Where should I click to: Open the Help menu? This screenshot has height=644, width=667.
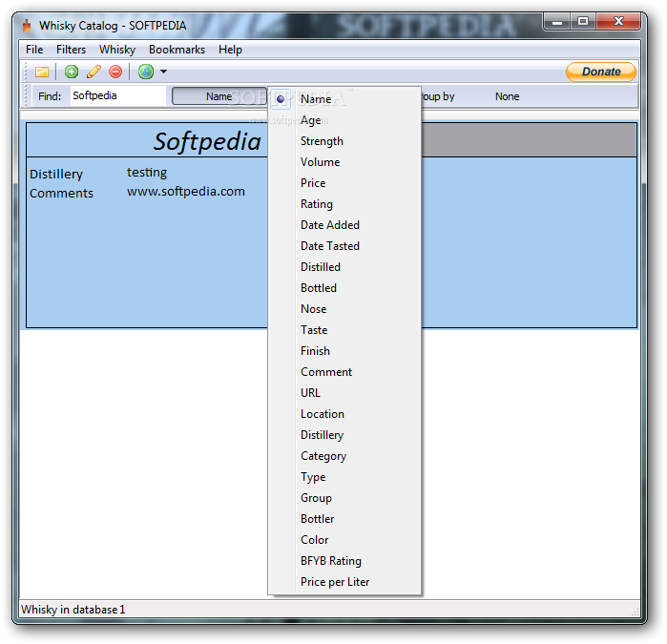(x=230, y=50)
